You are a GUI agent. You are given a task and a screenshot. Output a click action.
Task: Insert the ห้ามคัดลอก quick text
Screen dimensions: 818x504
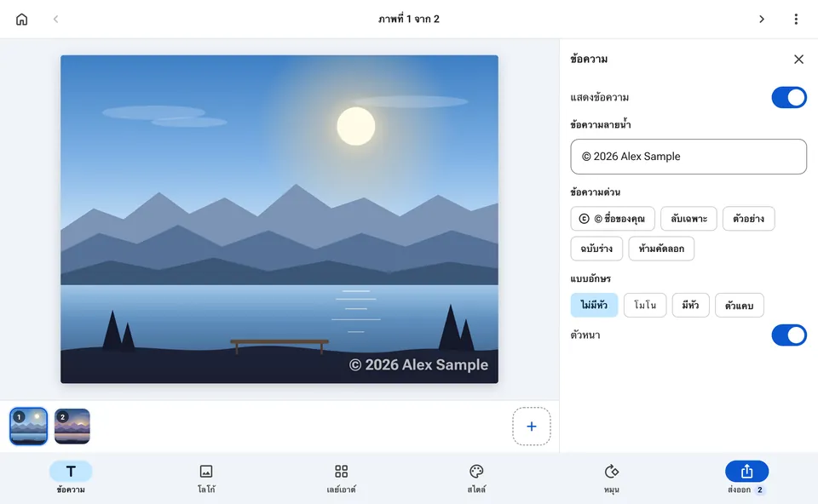point(661,249)
